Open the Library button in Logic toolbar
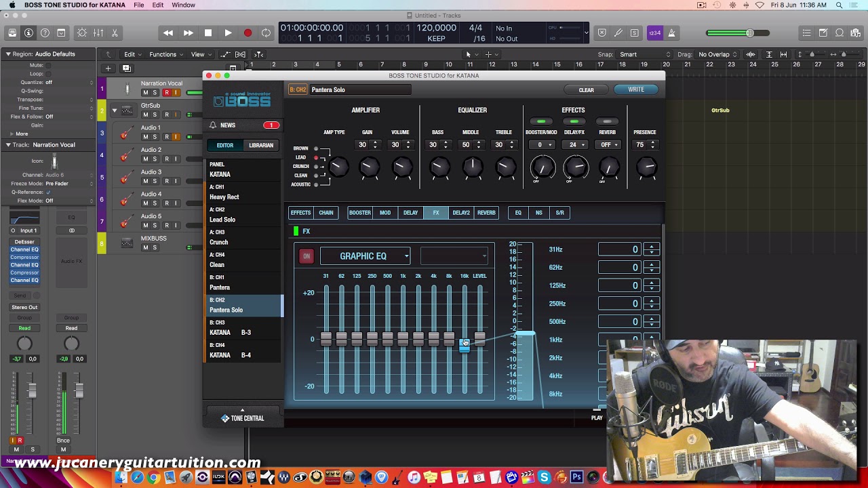868x488 pixels. point(12,33)
